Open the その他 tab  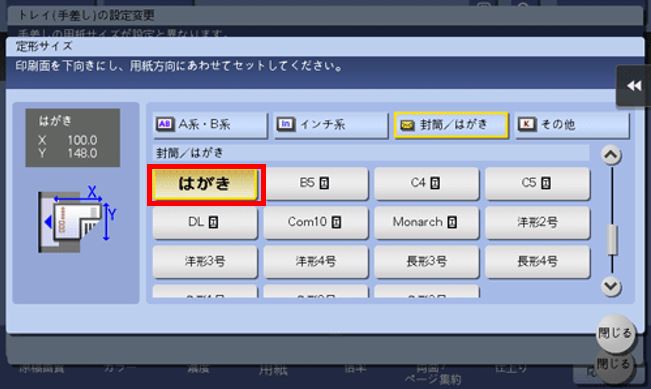point(572,125)
